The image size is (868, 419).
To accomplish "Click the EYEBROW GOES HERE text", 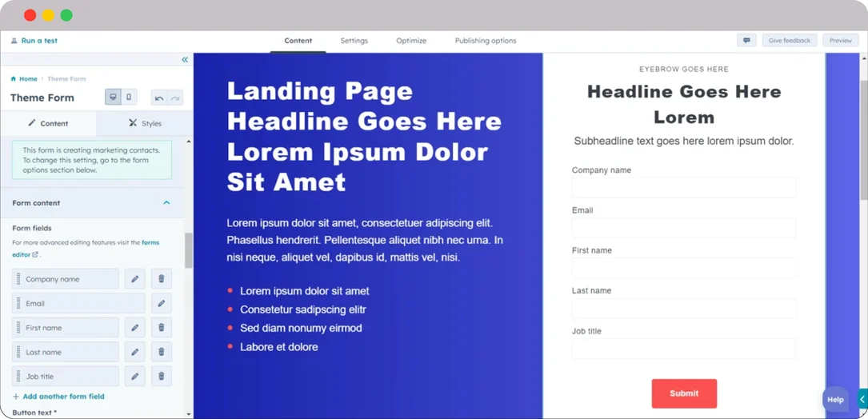I will pos(684,70).
